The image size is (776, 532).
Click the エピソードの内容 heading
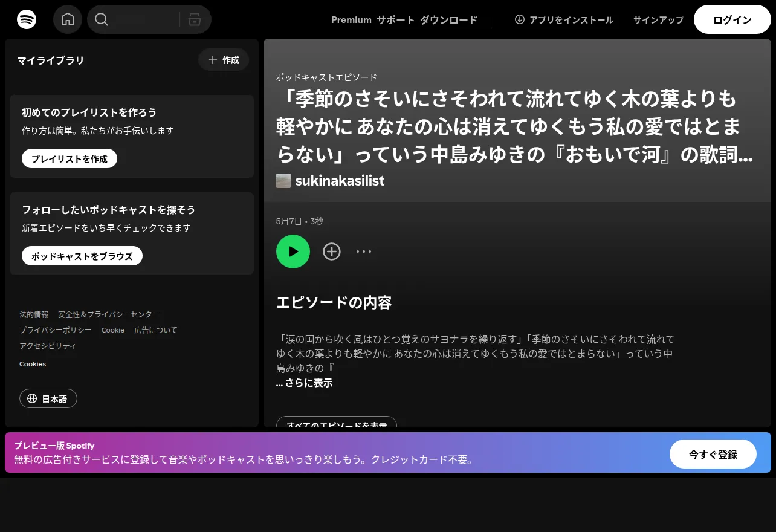coord(334,302)
